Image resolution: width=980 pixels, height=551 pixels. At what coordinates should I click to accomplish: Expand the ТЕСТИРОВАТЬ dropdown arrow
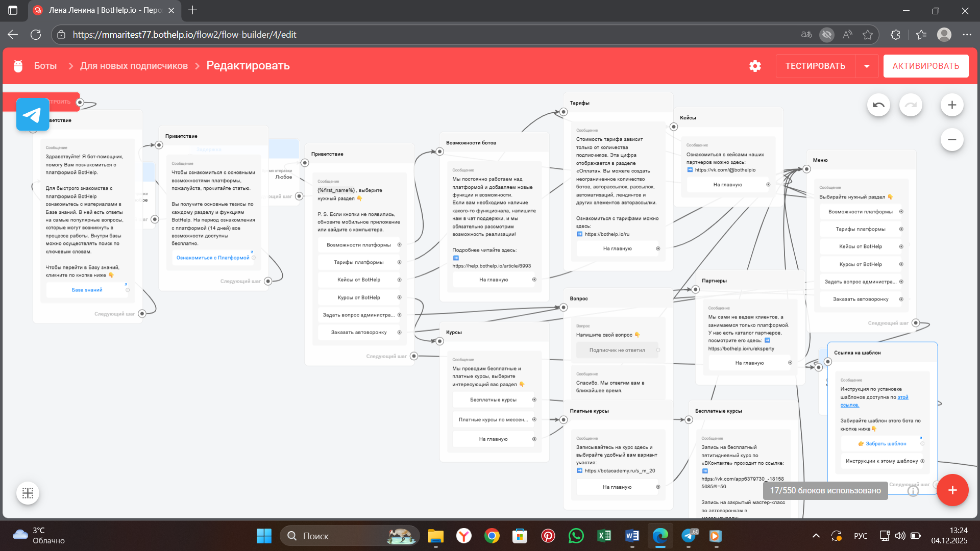[867, 66]
